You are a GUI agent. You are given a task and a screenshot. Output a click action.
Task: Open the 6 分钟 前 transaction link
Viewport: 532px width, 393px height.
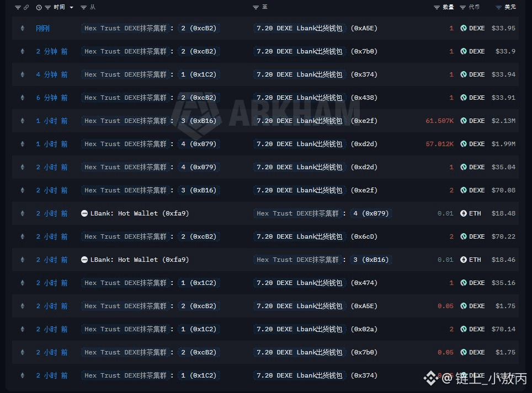pos(52,98)
